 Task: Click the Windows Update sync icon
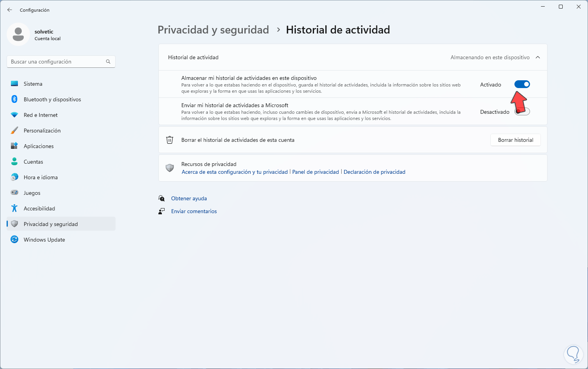[x=14, y=240]
